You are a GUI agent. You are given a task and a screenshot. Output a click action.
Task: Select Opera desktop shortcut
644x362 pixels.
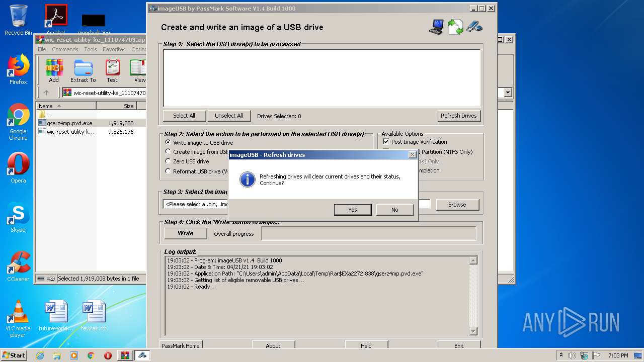(18, 168)
